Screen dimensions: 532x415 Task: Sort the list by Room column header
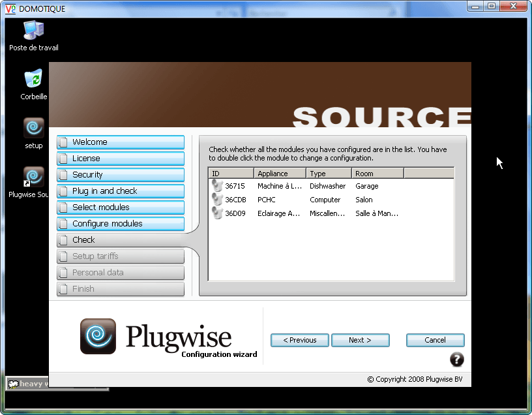[377, 173]
